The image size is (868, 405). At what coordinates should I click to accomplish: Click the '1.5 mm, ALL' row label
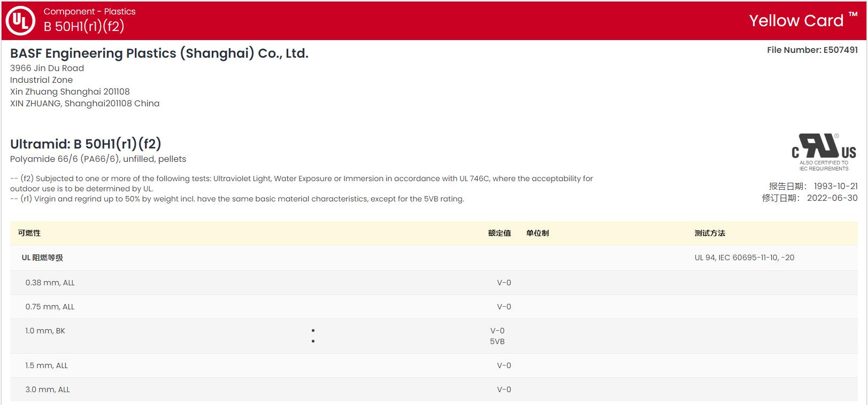pyautogui.click(x=47, y=365)
